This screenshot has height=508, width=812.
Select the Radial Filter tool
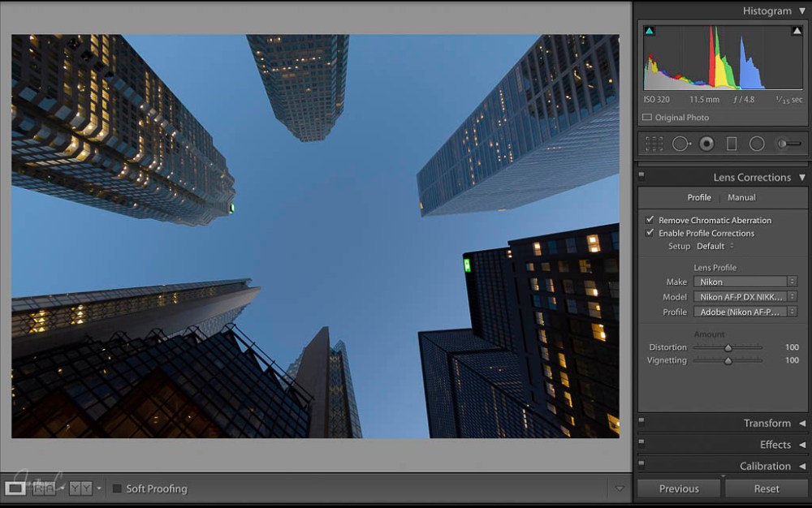point(756,143)
